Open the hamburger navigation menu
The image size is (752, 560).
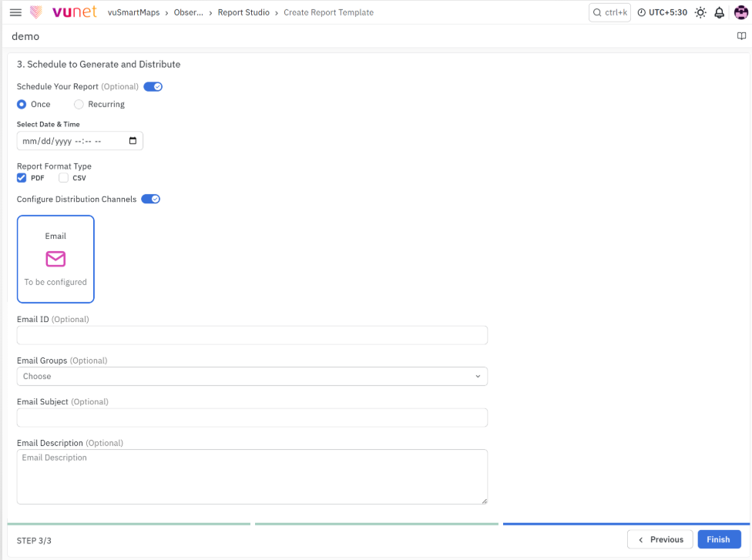coord(15,12)
